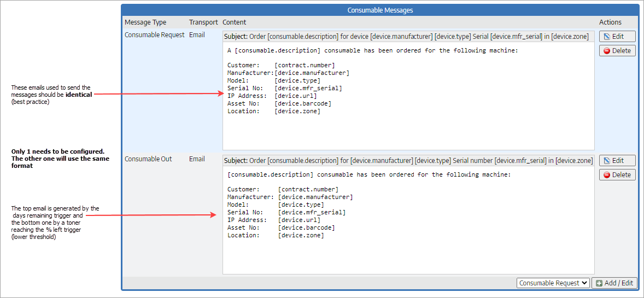Click the Message Type column header
This screenshot has height=298, width=644.
145,22
